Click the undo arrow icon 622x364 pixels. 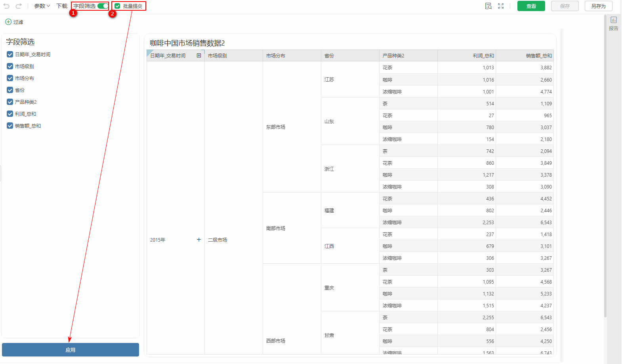coord(6,6)
